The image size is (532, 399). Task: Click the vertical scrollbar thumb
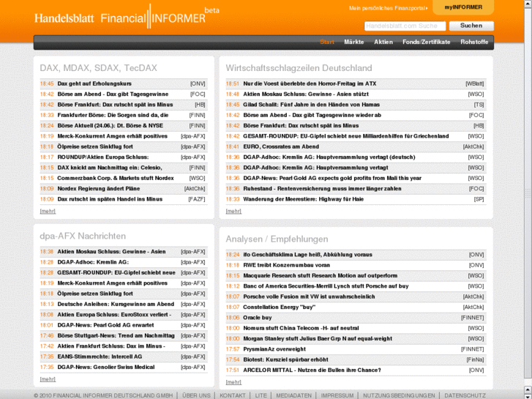point(528,193)
